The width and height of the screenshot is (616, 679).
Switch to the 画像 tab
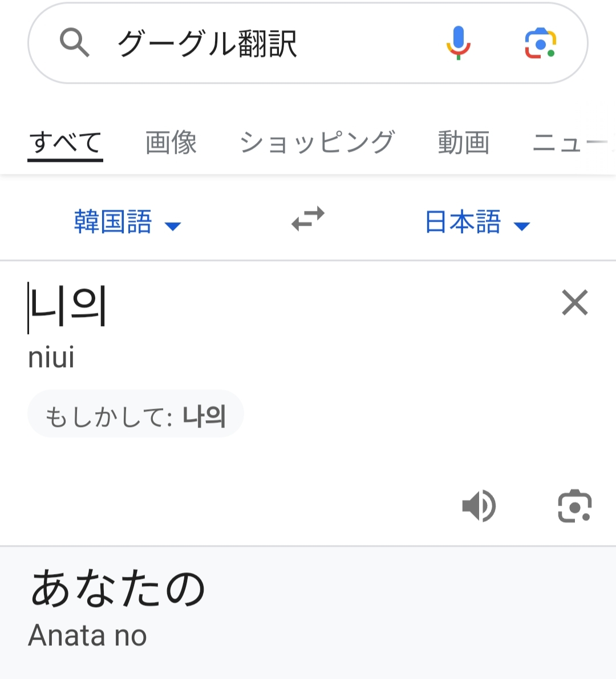(171, 143)
